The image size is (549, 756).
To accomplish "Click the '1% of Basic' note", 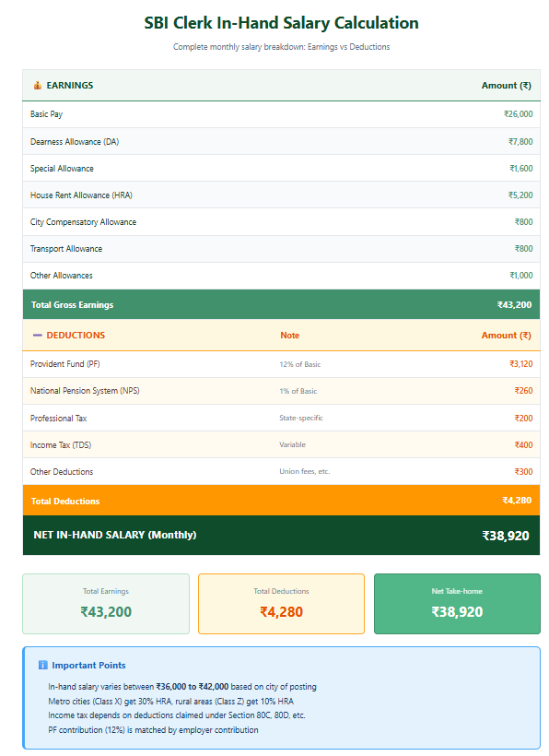I will tap(298, 391).
